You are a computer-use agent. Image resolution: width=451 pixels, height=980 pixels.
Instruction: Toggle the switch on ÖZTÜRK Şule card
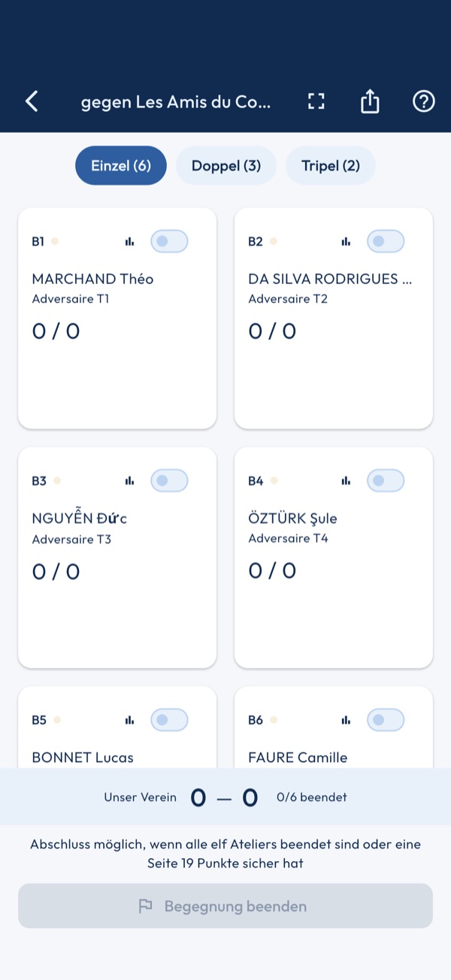pyautogui.click(x=386, y=481)
